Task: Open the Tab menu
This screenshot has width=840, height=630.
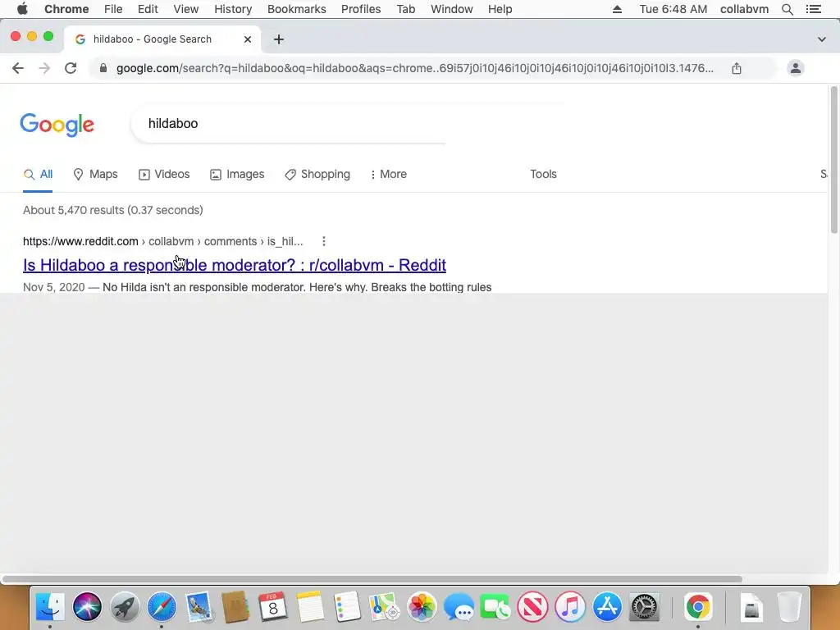Action: [406, 9]
